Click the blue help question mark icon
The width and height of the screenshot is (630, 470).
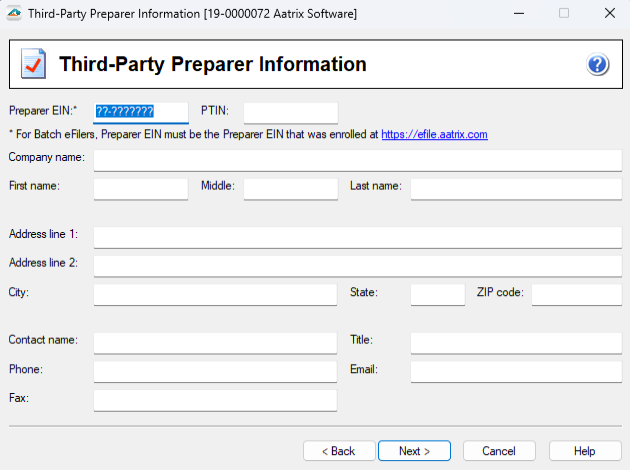point(598,65)
